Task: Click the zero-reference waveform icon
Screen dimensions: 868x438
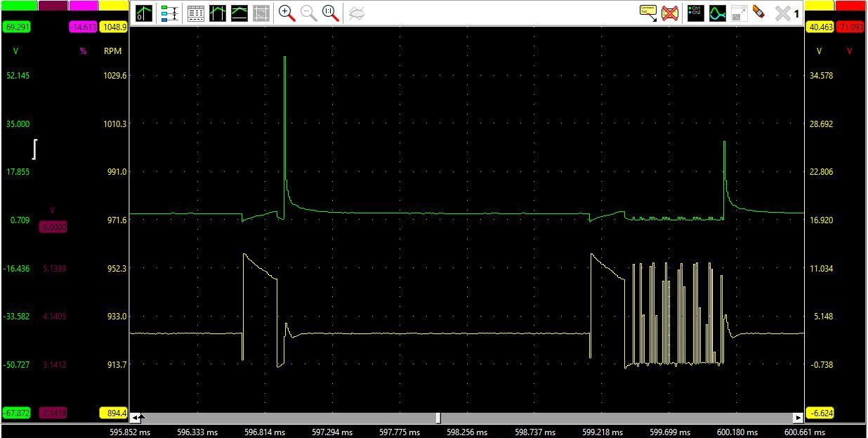Action: (x=144, y=13)
